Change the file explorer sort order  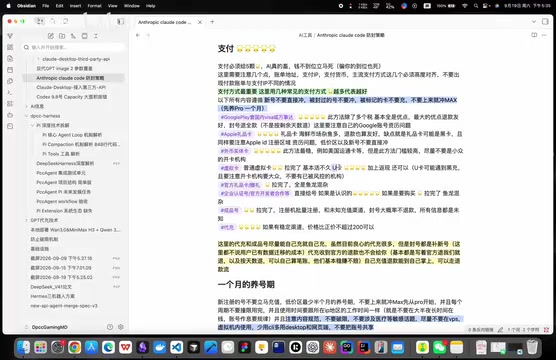(x=73, y=36)
